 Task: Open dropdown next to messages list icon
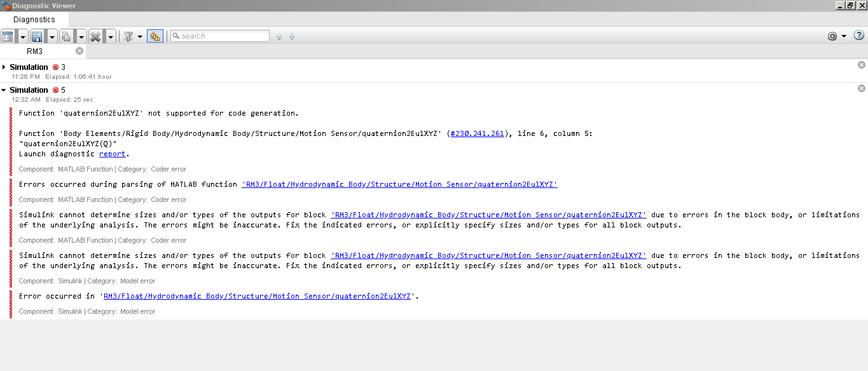coord(22,36)
